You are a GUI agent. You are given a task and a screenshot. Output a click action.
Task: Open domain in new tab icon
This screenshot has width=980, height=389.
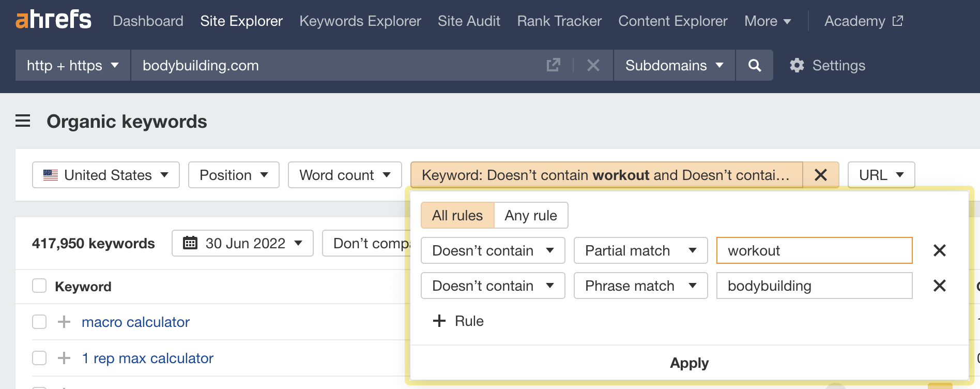[553, 65]
